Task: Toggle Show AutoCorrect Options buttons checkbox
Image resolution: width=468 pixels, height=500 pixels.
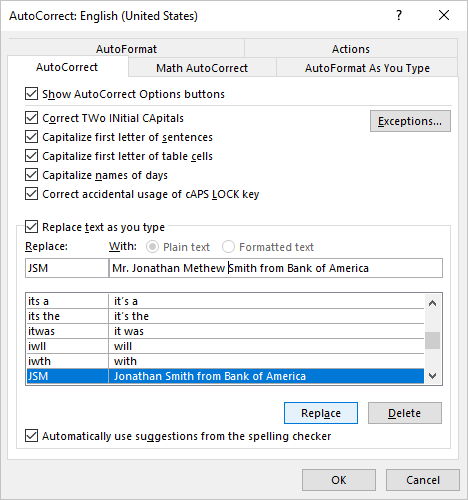Action: [31, 94]
